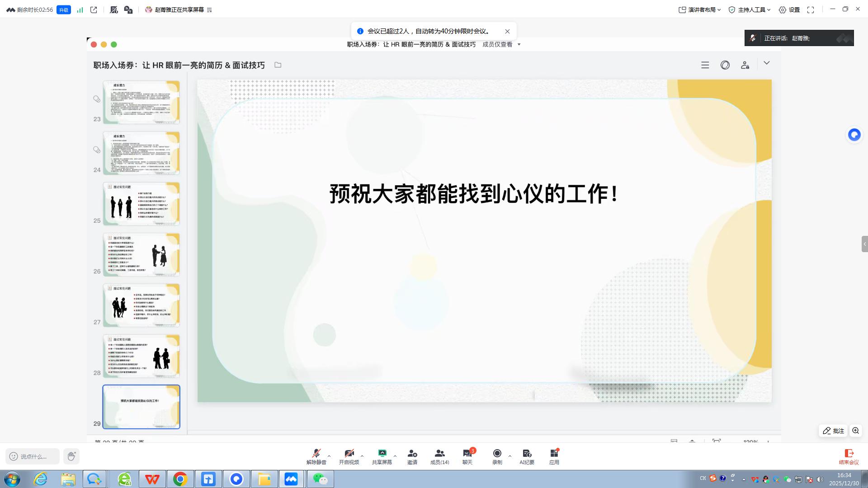The height and width of the screenshot is (488, 868).
Task: Open the document outline menu icon
Action: (705, 65)
